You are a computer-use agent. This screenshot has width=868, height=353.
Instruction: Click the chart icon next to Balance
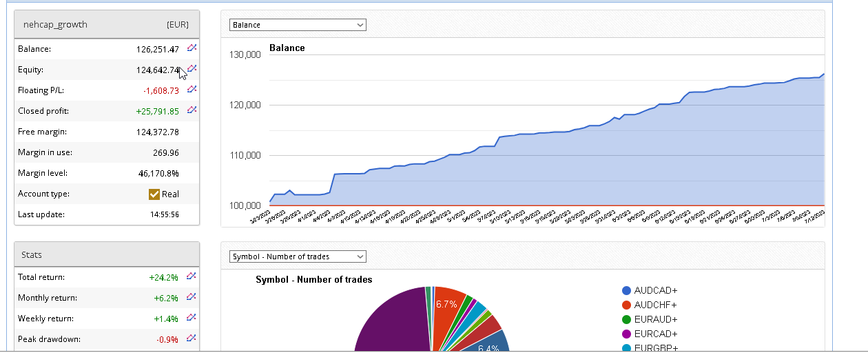point(192,48)
